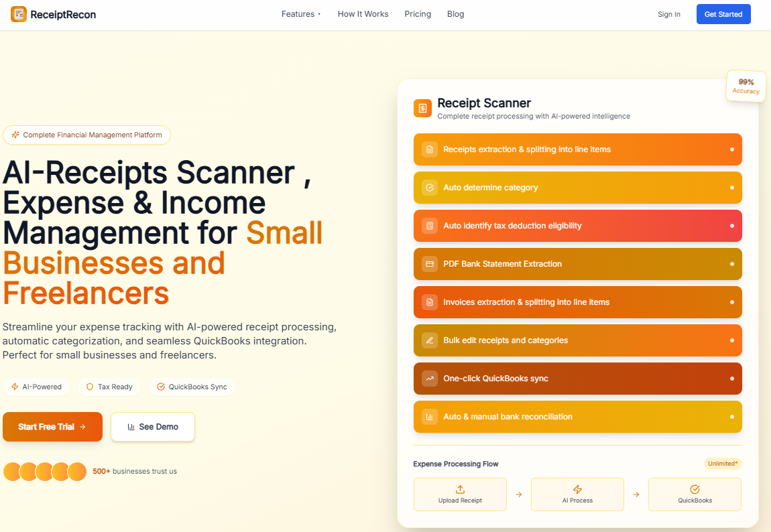Click the lightning icon in AI Process step
Image resolution: width=771 pixels, height=532 pixels.
click(x=577, y=489)
